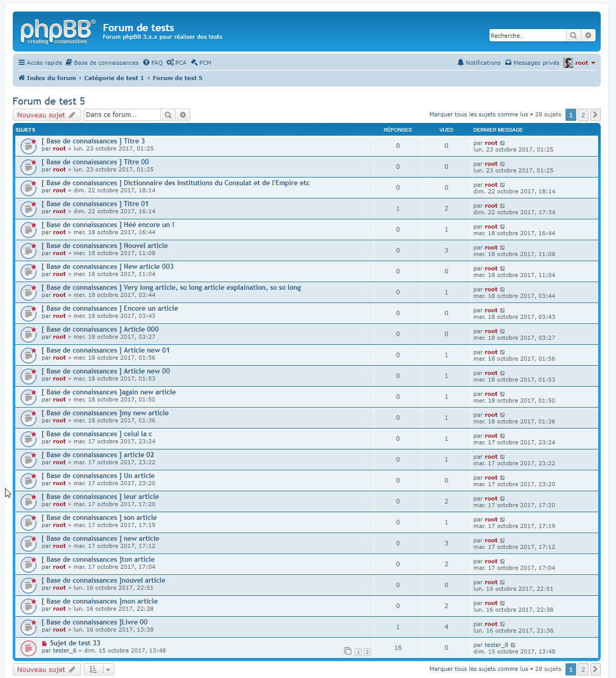Click next page arrow at bottom

595,669
